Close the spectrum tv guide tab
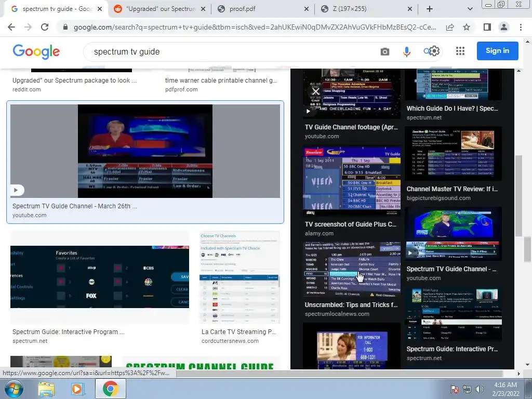This screenshot has height=399, width=532. tap(100, 9)
